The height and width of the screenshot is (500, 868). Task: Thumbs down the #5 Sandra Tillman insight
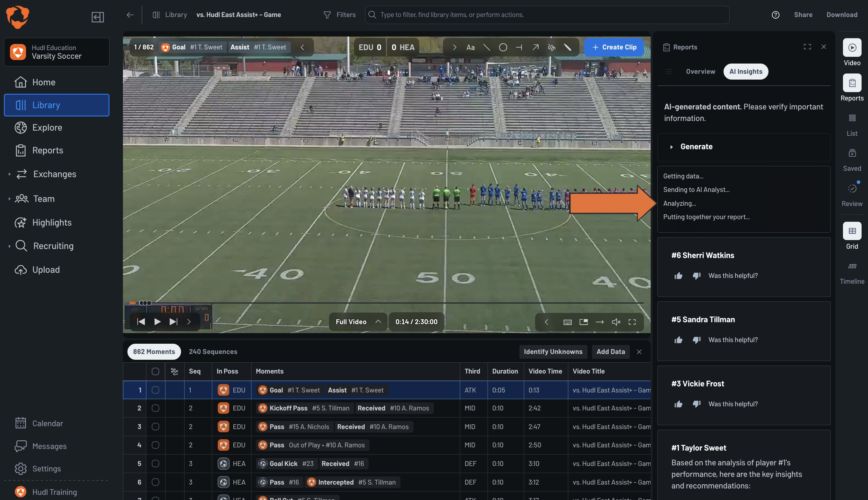pos(696,340)
